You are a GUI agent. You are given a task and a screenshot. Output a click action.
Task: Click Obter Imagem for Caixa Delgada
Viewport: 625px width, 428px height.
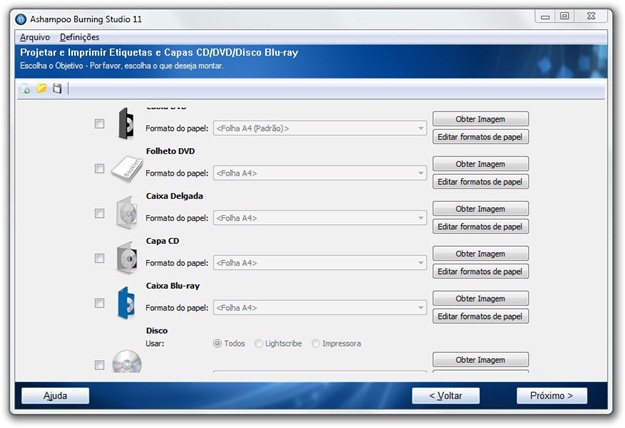click(x=480, y=208)
